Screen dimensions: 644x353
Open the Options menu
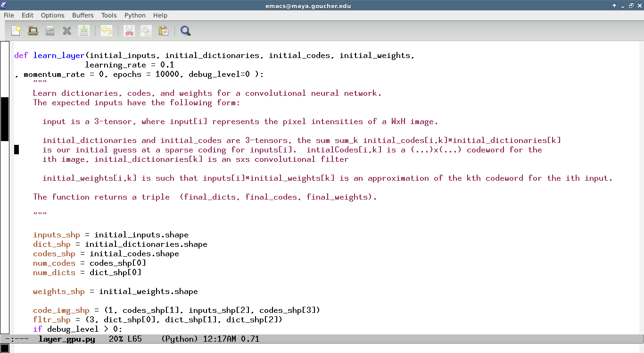52,15
